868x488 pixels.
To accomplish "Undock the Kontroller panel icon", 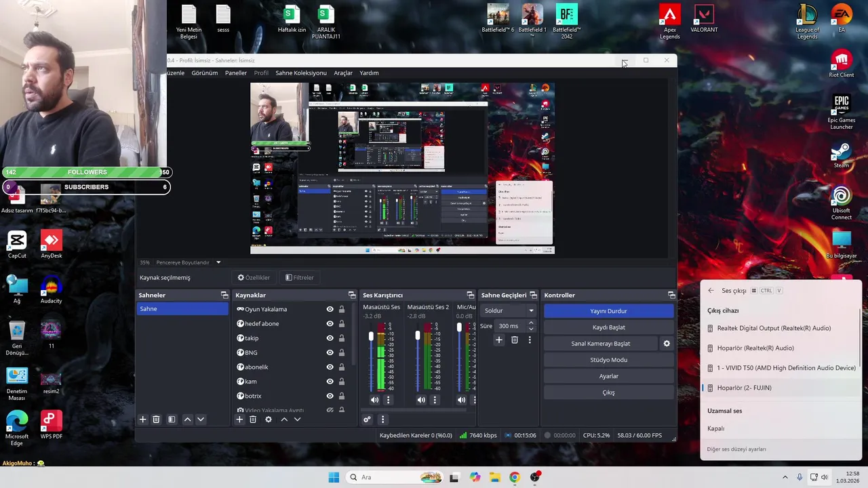I will tap(671, 295).
